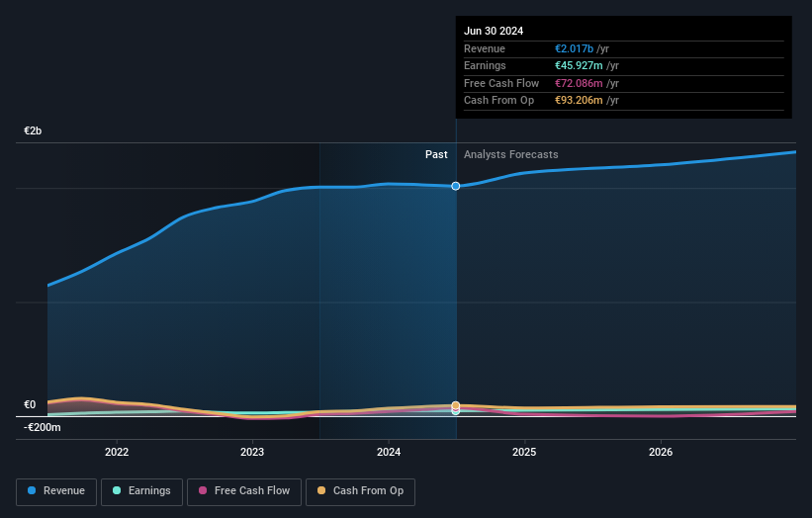Click the 2023 x-axis label
The height and width of the screenshot is (518, 812).
click(252, 453)
